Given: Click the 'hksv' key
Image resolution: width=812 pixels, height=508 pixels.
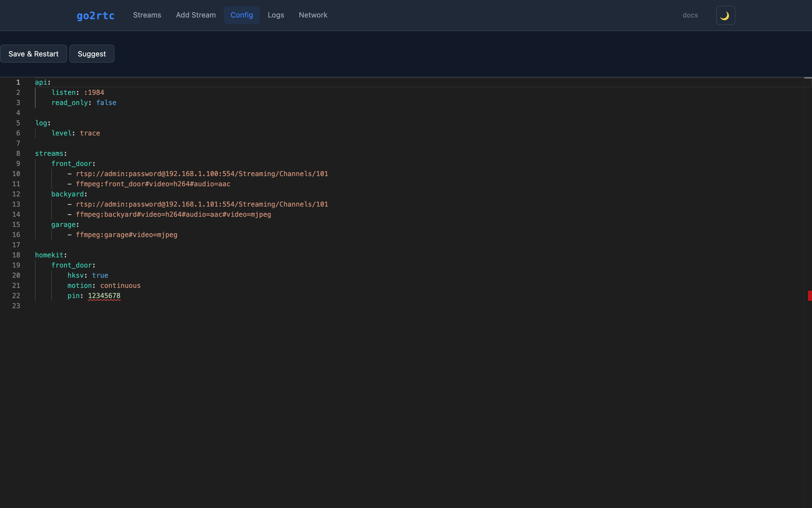Looking at the screenshot, I should pos(76,275).
